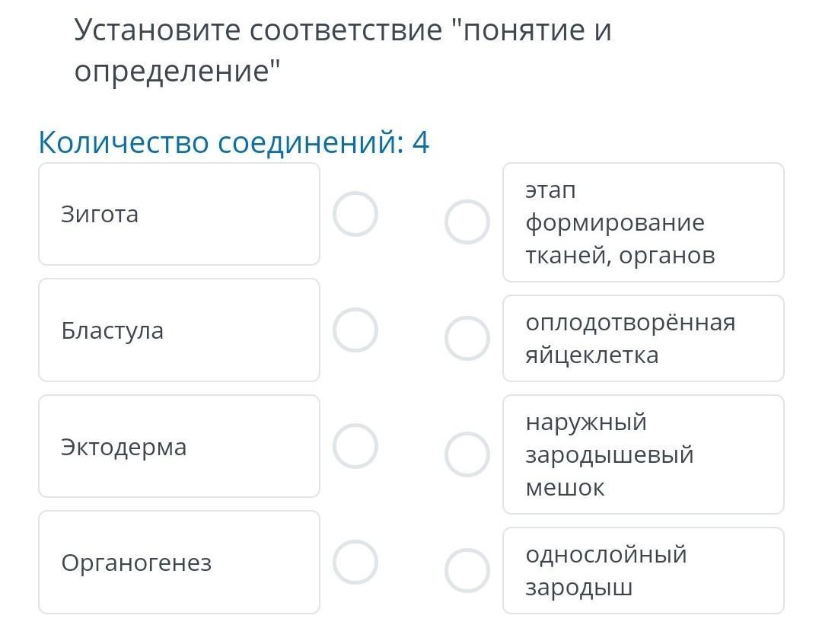This screenshot has height=644, width=822.
Task: Click the Эктодерма term card
Action: (179, 446)
